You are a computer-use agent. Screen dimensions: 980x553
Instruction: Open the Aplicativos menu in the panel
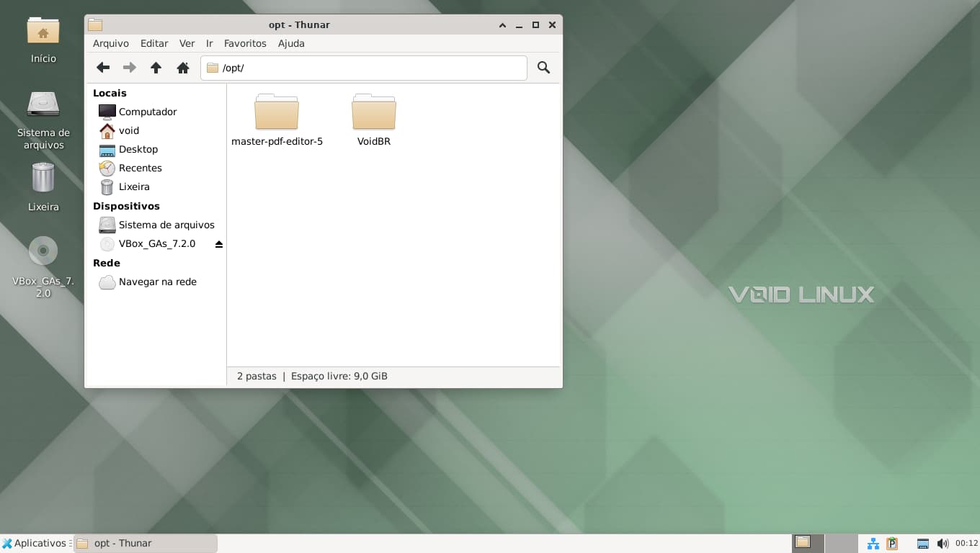tap(34, 544)
